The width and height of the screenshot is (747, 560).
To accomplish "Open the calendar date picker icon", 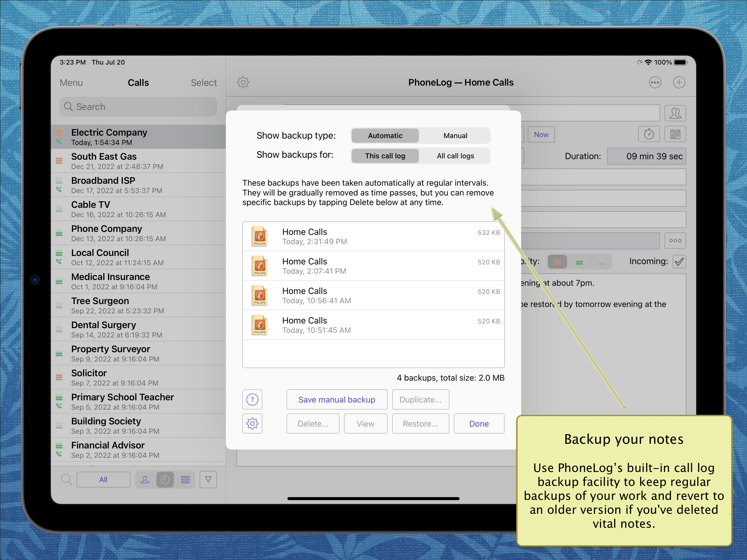I will click(x=675, y=135).
